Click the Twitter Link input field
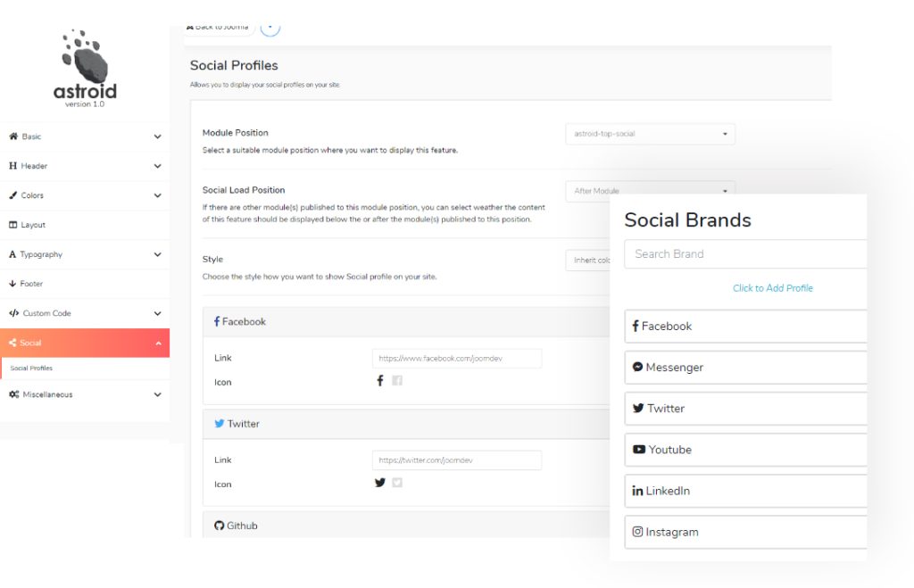Screen dimensions: 914x588 457,460
